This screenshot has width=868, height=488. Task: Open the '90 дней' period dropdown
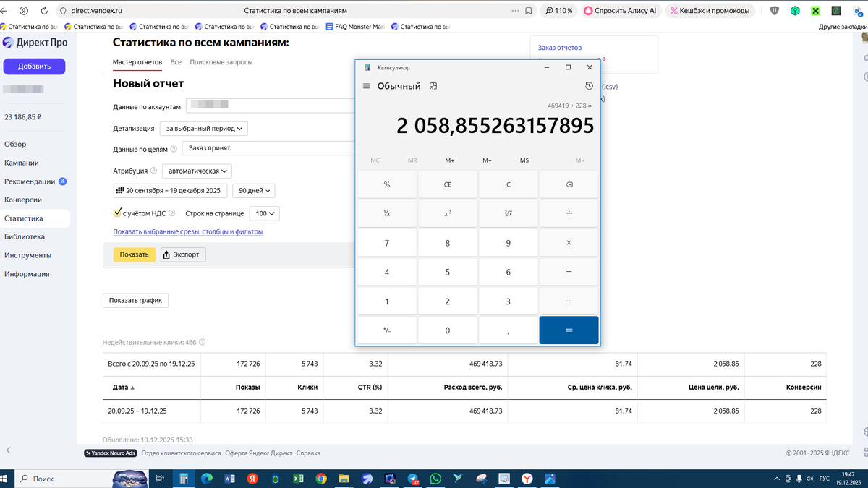coord(254,191)
